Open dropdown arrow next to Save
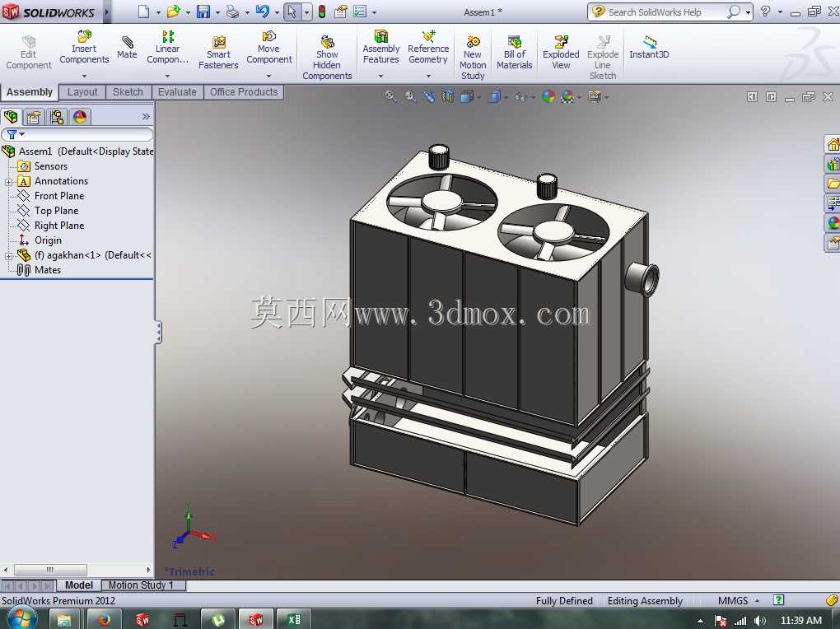Screen dimensions: 840x629 [217, 12]
